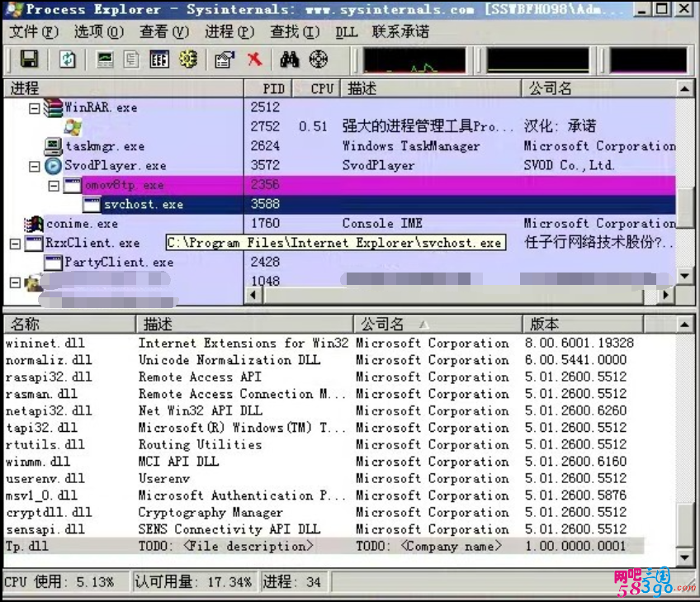
Task: Open the DLL menu
Action: (x=347, y=32)
